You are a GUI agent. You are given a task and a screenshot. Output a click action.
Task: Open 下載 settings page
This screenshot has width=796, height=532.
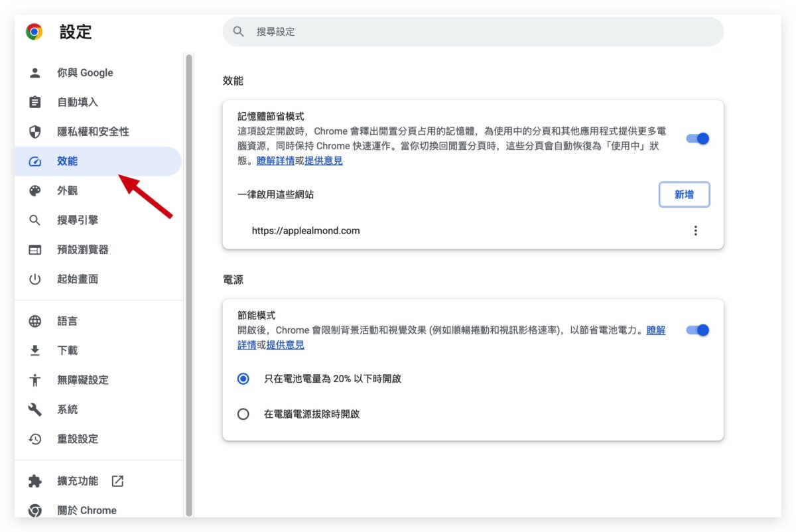[x=98, y=350]
